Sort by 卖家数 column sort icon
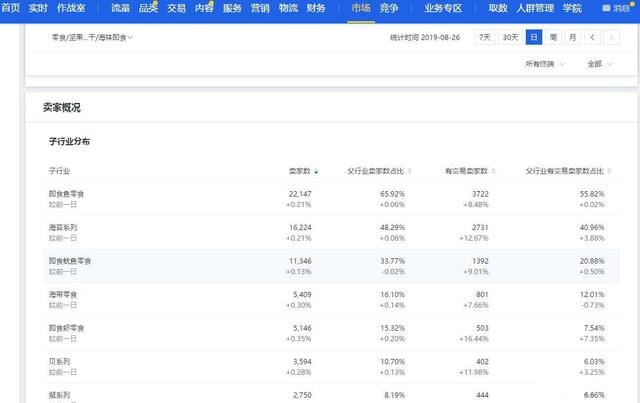Viewport: 640px width, 403px height. (x=316, y=171)
